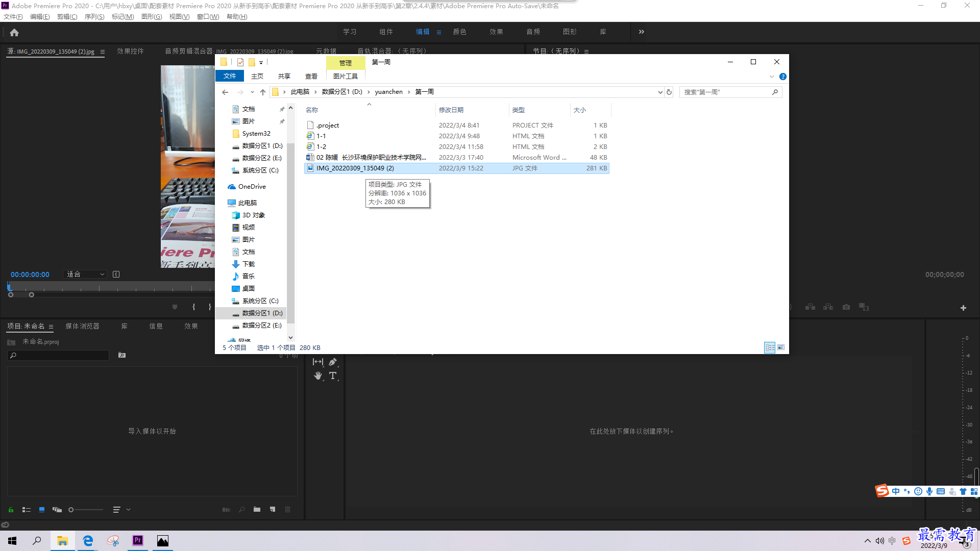Open 媒体浏览器 tab
980x551 pixels.
coord(82,326)
